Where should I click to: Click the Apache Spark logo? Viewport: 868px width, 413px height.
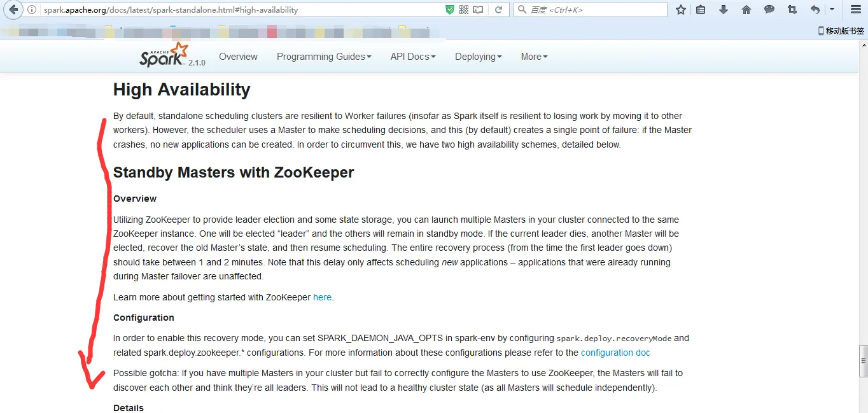click(x=164, y=55)
